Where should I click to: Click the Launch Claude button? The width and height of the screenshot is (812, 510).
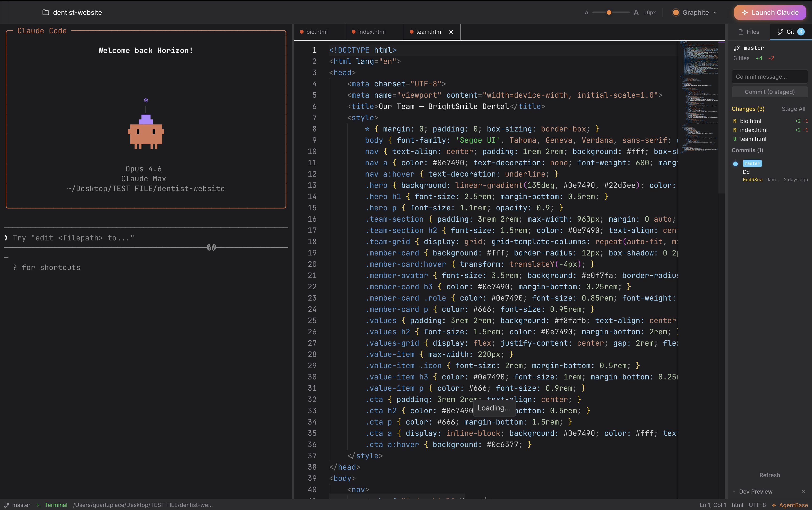point(770,12)
